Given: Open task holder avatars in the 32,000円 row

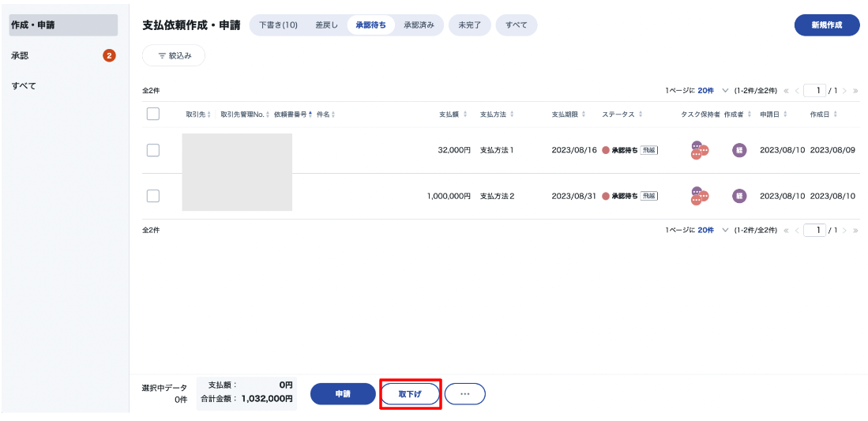Looking at the screenshot, I should (x=700, y=150).
